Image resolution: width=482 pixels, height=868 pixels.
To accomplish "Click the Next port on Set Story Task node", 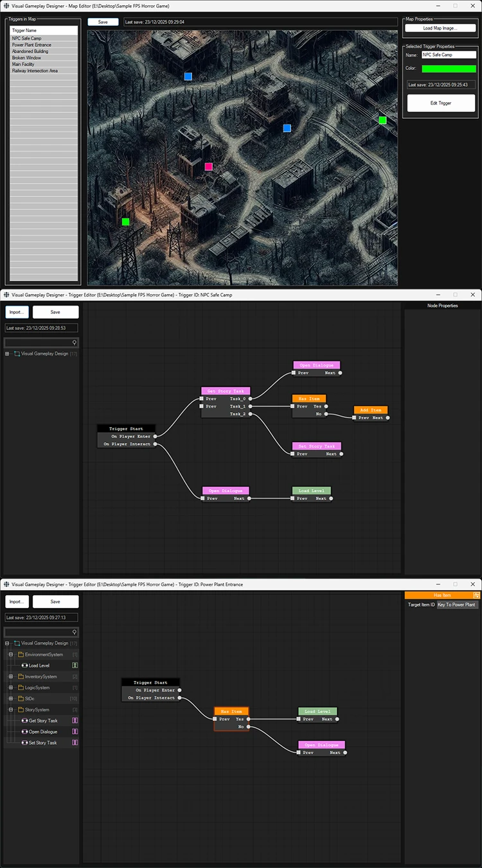I will (x=341, y=454).
